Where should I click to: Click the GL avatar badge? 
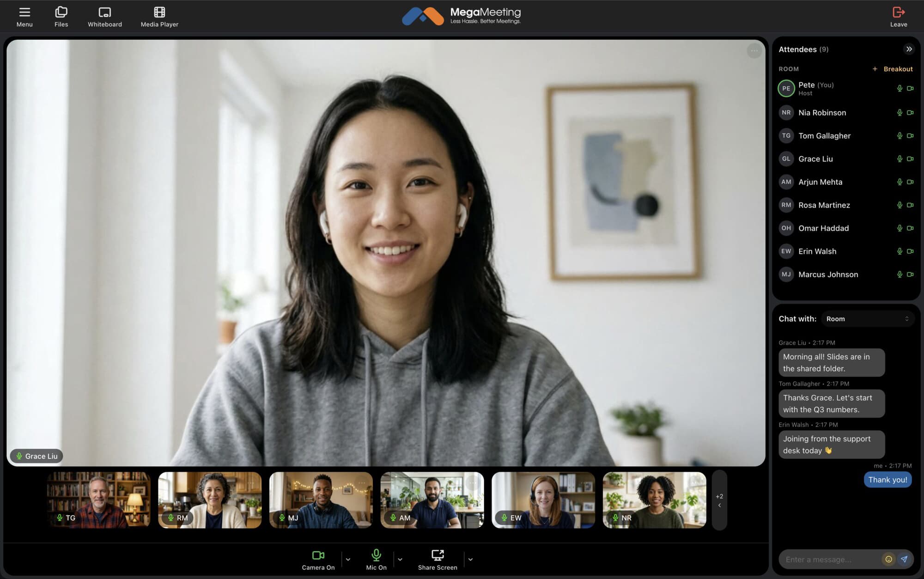(x=786, y=158)
